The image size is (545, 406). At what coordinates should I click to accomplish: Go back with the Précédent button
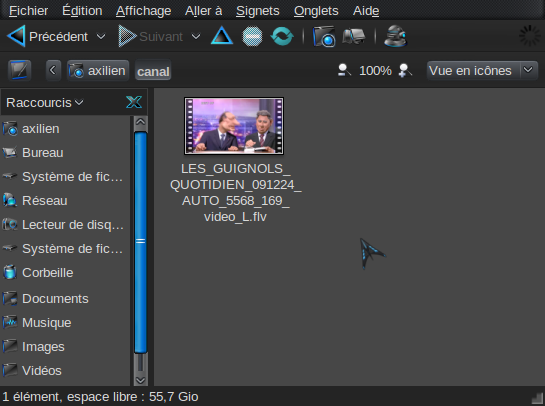tap(47, 36)
